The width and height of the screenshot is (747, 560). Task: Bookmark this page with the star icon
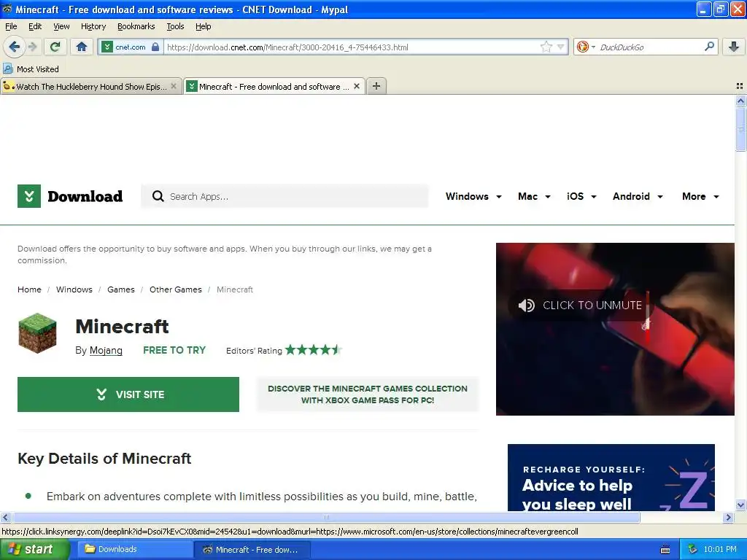pyautogui.click(x=546, y=47)
